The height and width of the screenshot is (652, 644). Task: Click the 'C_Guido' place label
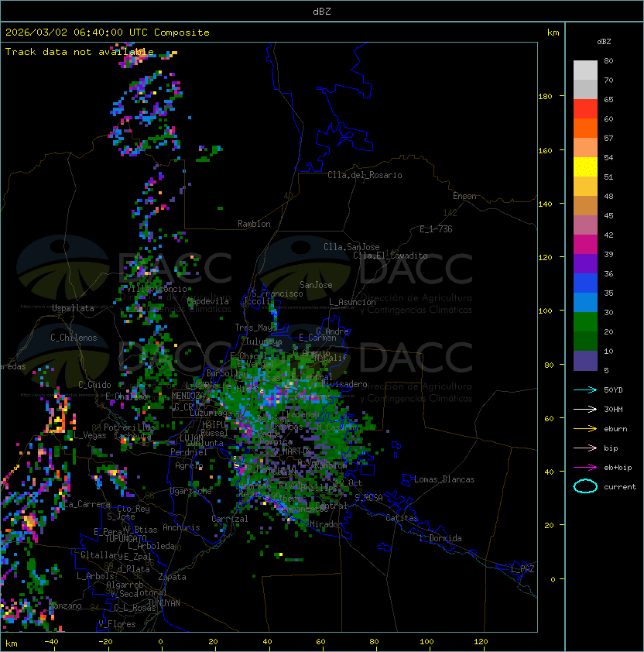click(x=94, y=385)
